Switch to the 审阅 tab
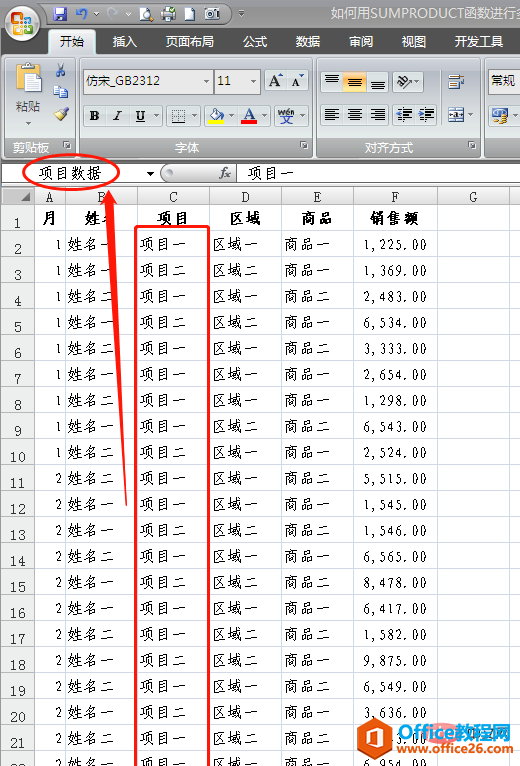Image resolution: width=520 pixels, height=766 pixels. pos(361,42)
